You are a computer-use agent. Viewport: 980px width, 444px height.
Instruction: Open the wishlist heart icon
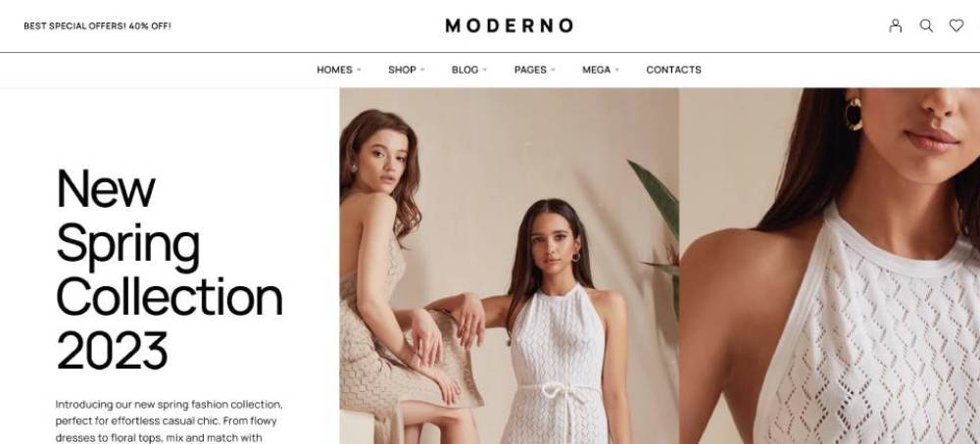(956, 25)
